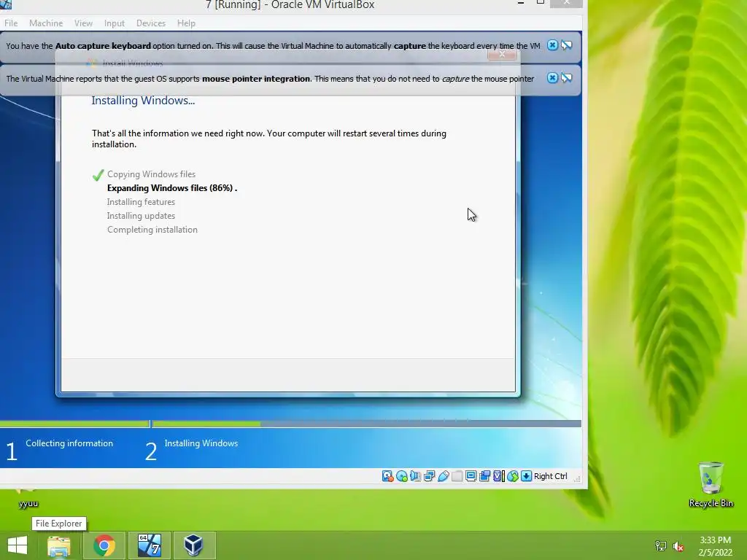Click the 'Expanding Windows files (86%)' step
Image resolution: width=747 pixels, height=560 pixels.
coord(172,188)
